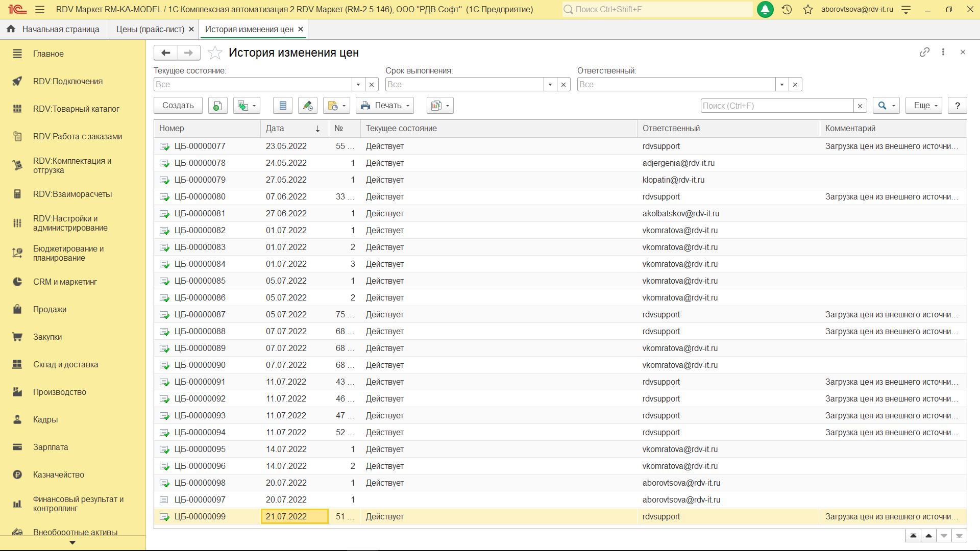
Task: Expand the Текущее состояние filter dropdown
Action: 358,85
